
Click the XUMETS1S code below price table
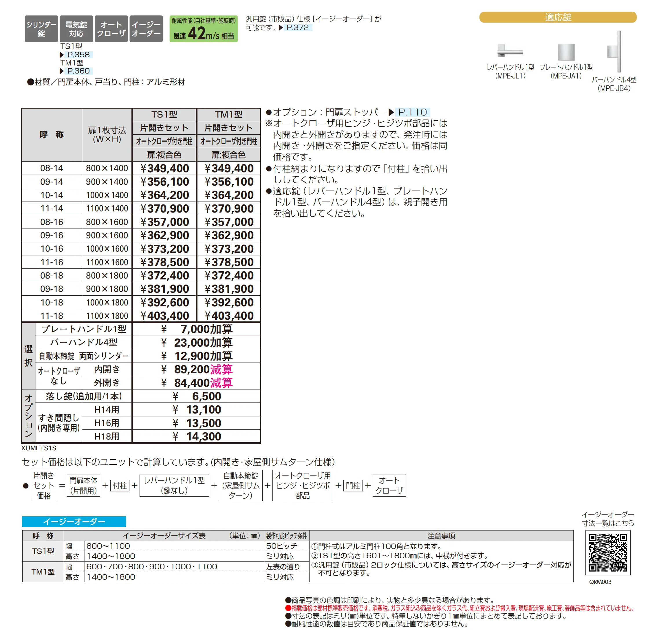39,448
